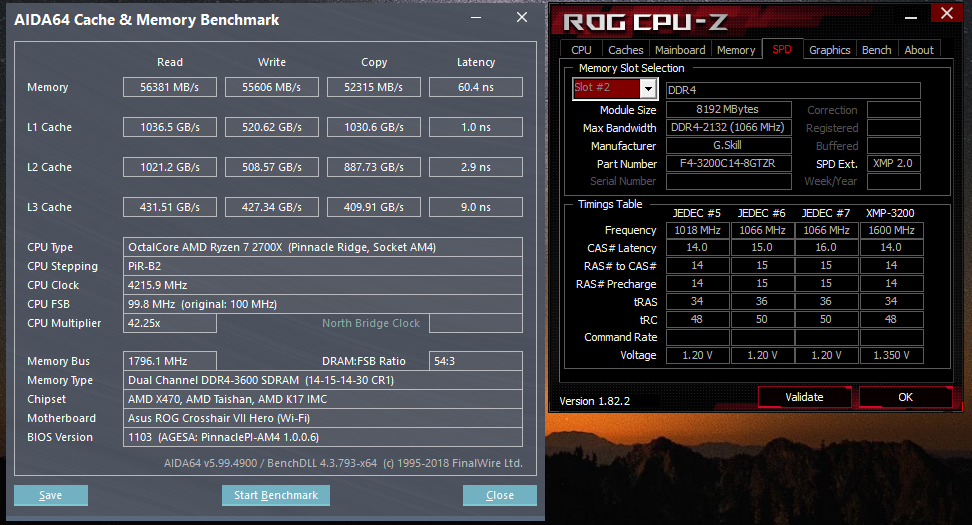Click L2 Cache Latency value 2.9 ns
This screenshot has height=525, width=972.
(x=476, y=167)
